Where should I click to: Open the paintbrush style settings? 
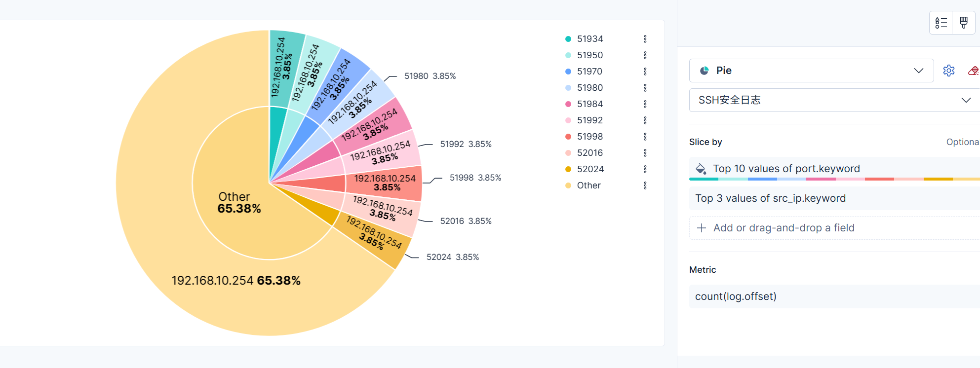coord(964,23)
